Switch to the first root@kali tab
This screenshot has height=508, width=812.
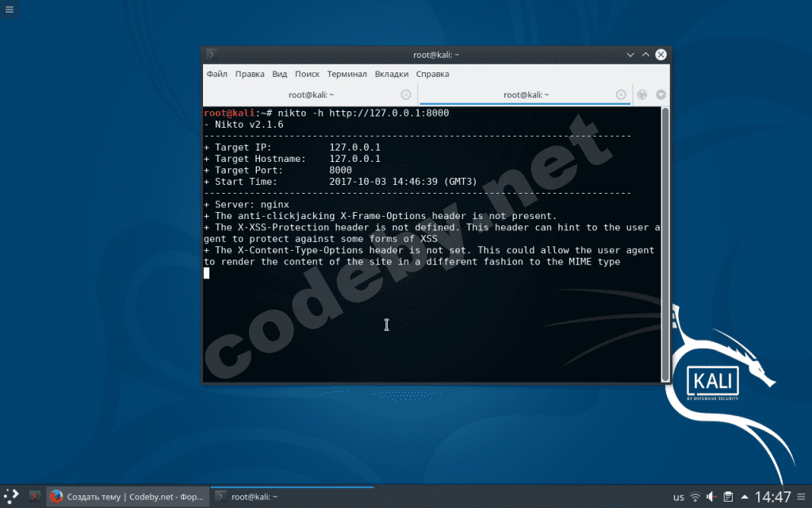pos(311,94)
